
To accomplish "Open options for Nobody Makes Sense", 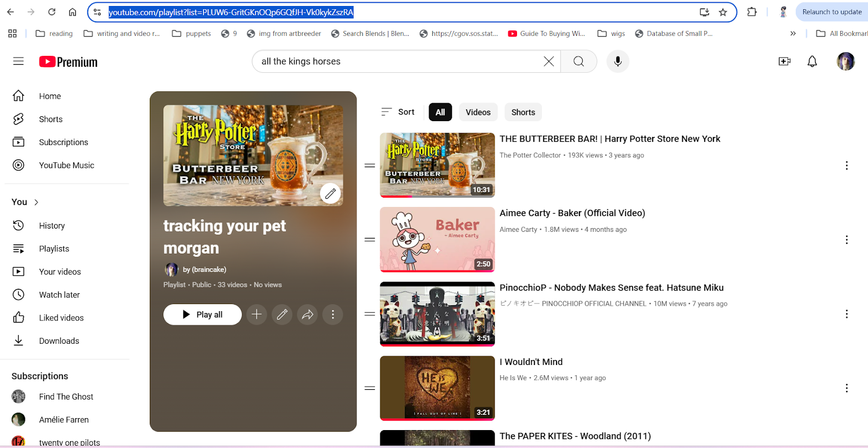I will 846,314.
